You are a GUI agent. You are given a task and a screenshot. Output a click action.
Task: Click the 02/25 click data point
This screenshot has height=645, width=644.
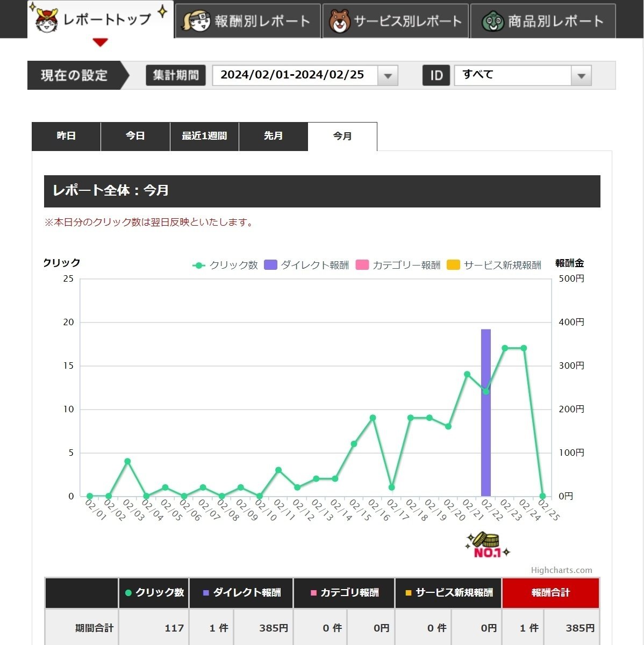click(x=542, y=496)
